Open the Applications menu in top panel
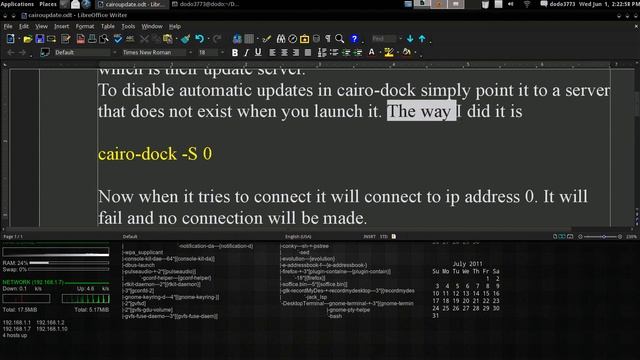The image size is (640, 360). (18, 4)
